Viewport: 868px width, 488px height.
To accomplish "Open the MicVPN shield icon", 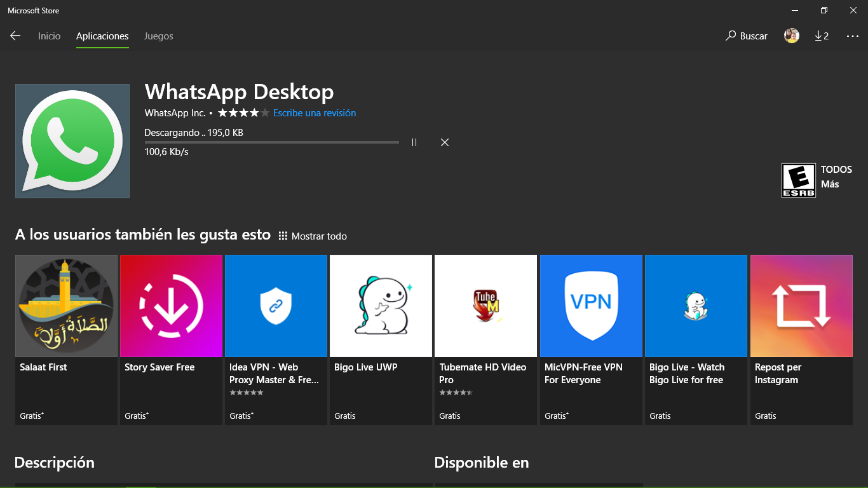I will (591, 306).
